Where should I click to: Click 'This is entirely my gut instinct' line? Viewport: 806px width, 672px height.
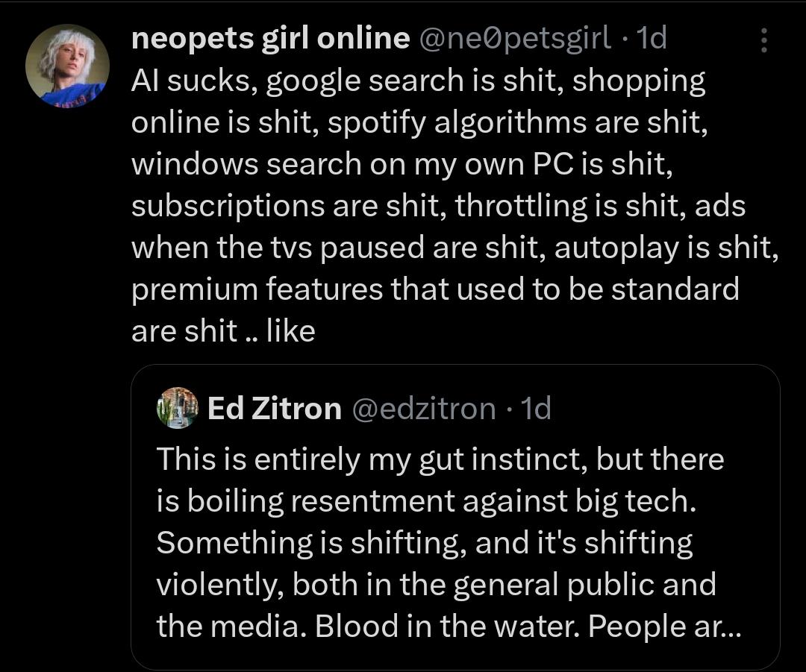(440, 459)
